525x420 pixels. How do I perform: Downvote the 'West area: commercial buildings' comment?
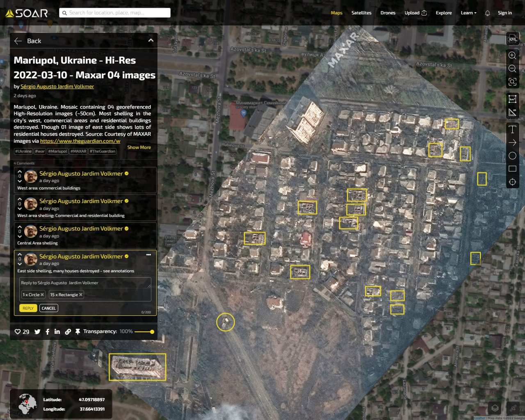coord(20,181)
